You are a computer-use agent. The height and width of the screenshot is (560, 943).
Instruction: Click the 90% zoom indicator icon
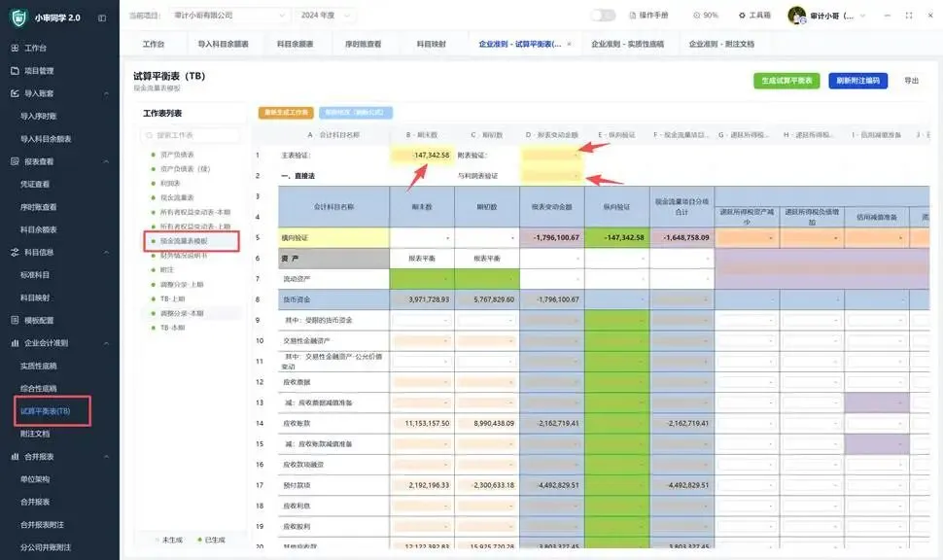click(696, 15)
